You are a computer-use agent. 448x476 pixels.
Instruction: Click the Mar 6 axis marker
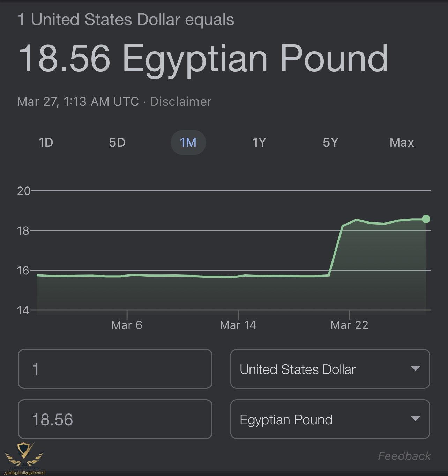coord(127,325)
